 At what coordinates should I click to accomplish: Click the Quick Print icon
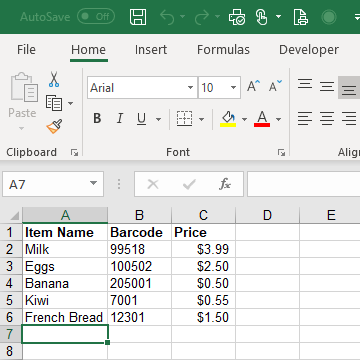point(301,17)
